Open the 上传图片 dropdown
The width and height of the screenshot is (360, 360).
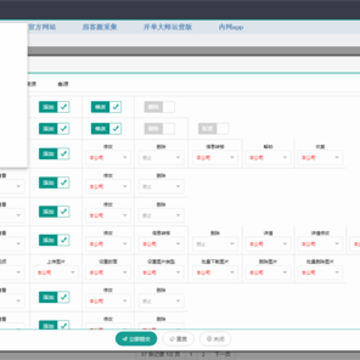pyautogui.click(x=56, y=273)
